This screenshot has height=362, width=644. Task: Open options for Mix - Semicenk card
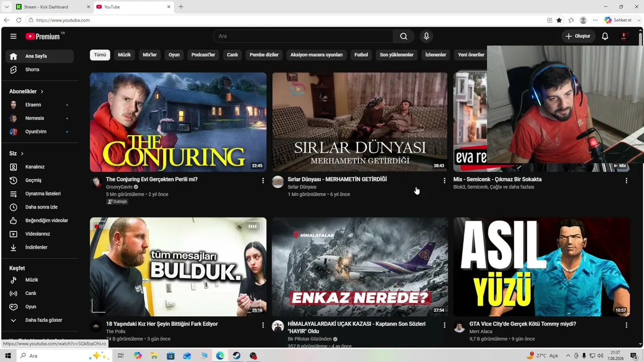click(x=626, y=180)
